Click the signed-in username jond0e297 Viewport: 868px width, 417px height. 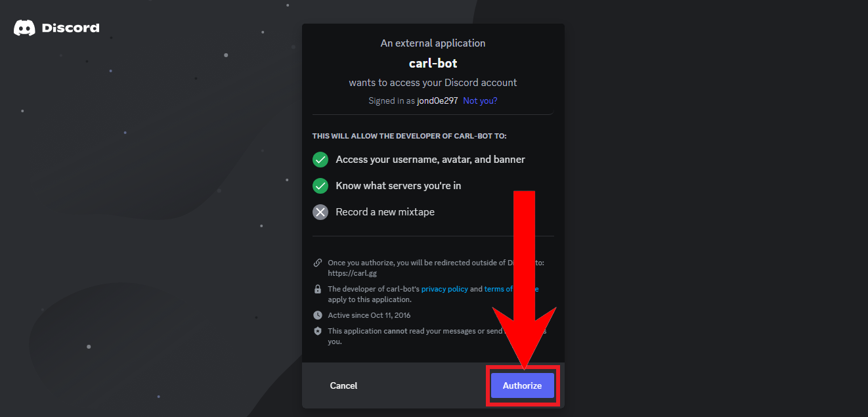[437, 100]
